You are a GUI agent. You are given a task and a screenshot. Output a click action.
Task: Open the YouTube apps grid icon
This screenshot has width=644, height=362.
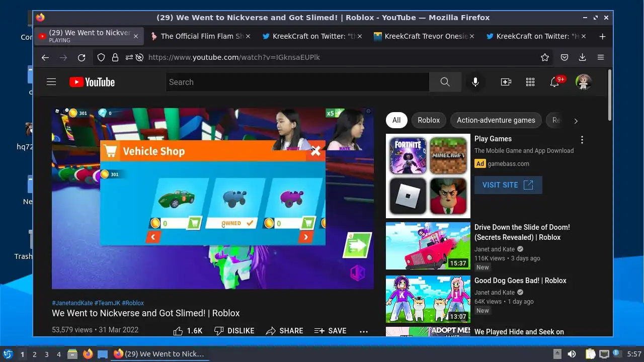pos(530,82)
